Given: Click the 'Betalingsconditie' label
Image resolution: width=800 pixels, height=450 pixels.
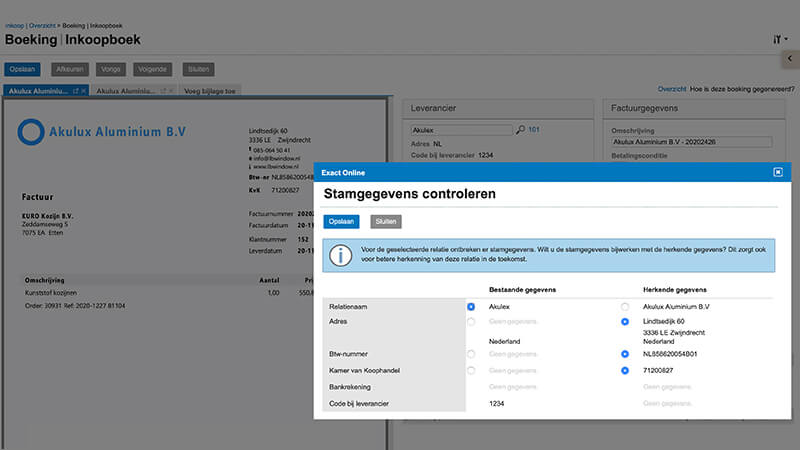Looking at the screenshot, I should [x=639, y=156].
